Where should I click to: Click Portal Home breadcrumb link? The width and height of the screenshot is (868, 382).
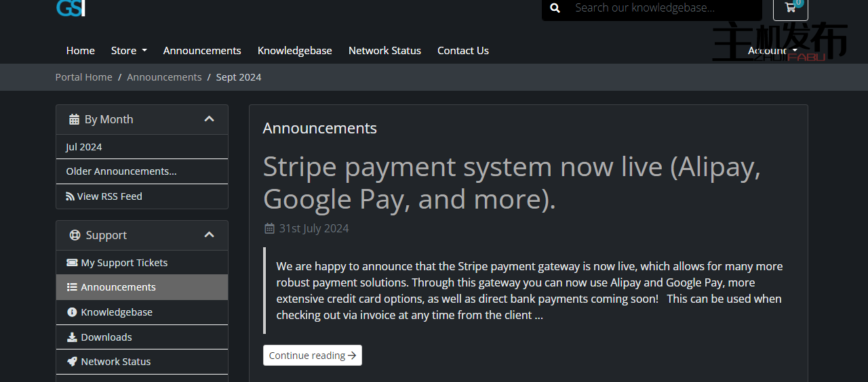[x=84, y=77]
